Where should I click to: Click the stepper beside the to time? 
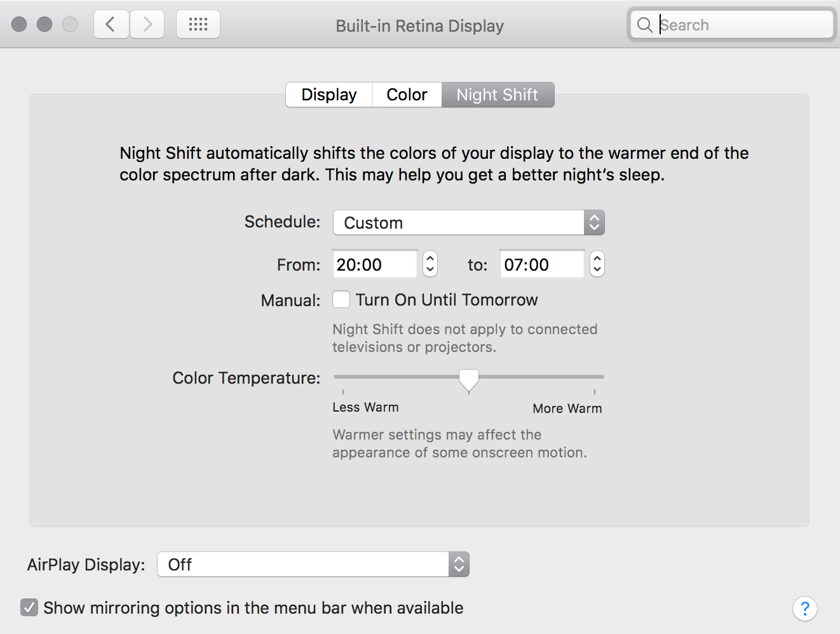(597, 264)
